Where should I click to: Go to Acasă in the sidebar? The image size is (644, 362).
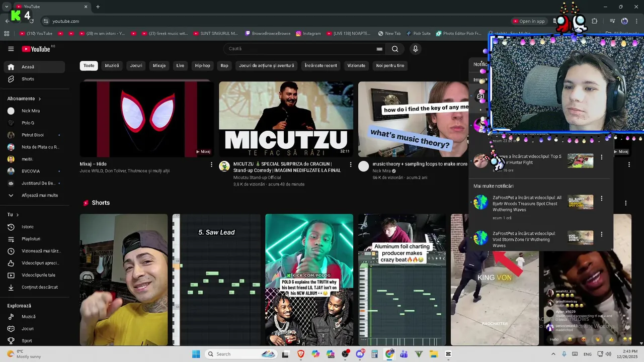point(35,67)
